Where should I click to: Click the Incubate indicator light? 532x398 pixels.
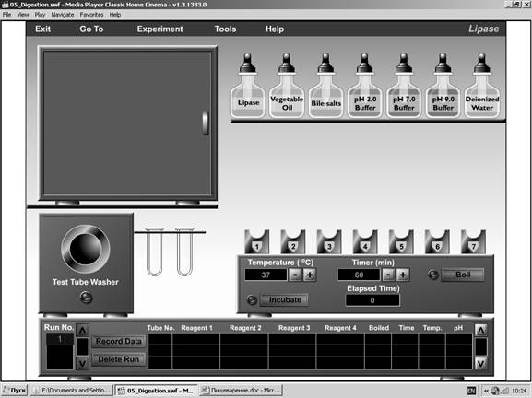pyautogui.click(x=252, y=300)
